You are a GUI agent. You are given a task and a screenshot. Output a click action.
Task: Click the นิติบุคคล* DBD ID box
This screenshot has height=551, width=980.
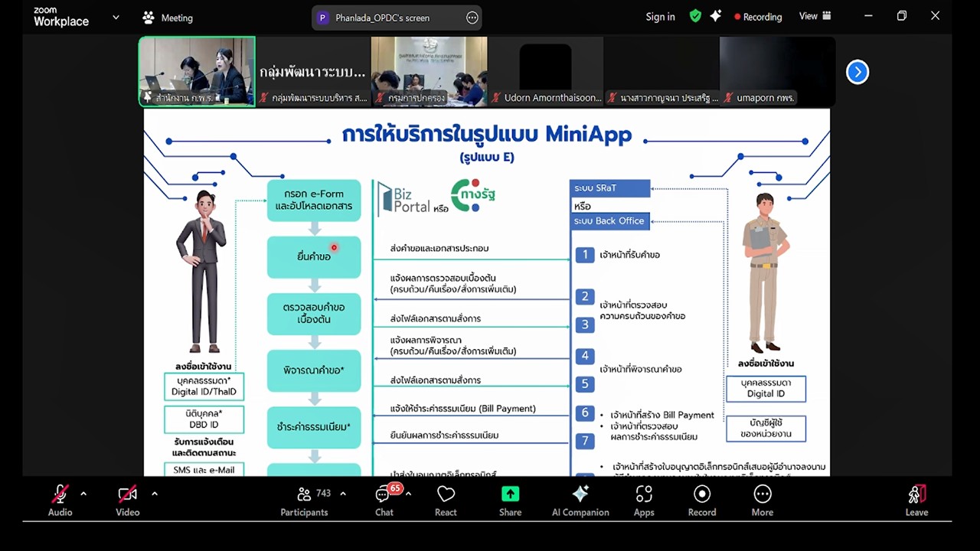click(204, 419)
